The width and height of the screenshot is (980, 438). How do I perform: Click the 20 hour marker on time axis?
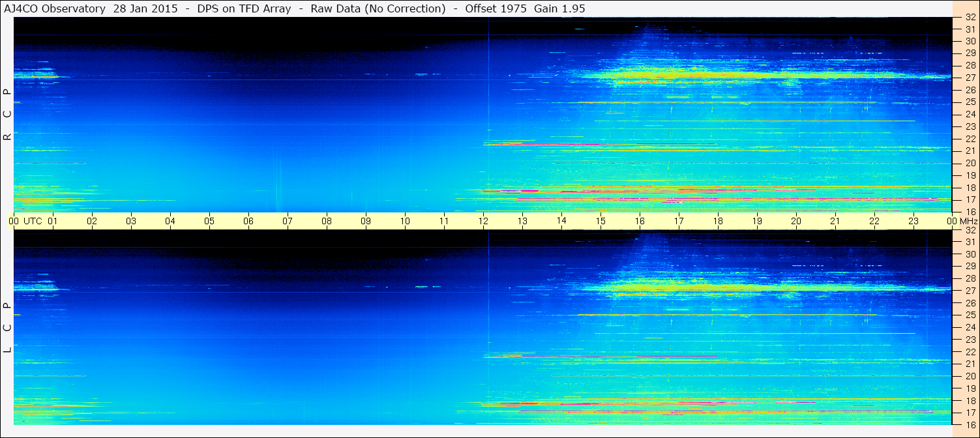point(796,221)
